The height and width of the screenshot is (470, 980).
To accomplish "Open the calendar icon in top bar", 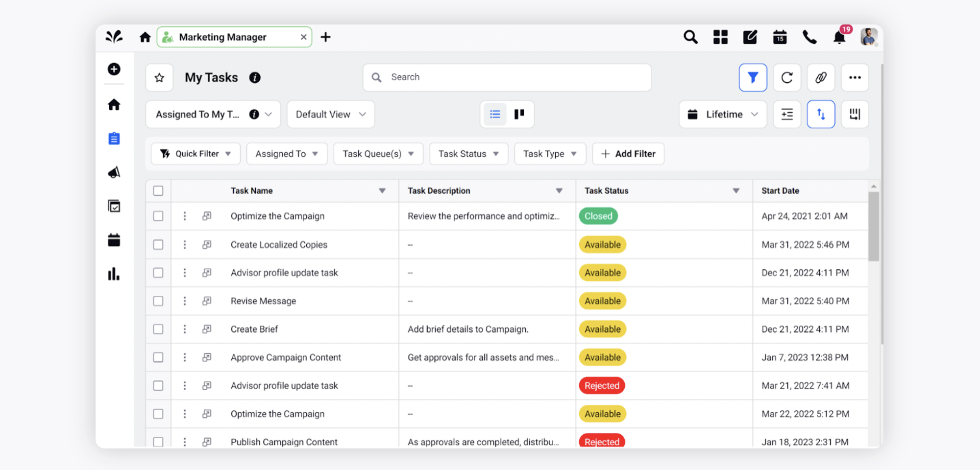I will [x=780, y=37].
